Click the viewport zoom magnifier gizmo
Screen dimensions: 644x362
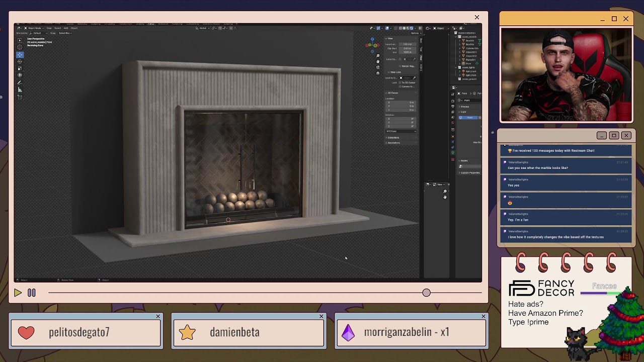point(378,56)
